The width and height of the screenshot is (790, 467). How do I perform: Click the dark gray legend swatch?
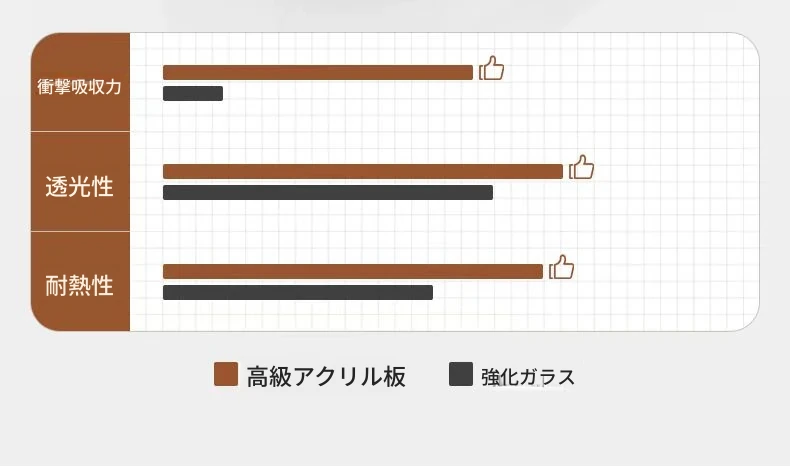pos(461,374)
